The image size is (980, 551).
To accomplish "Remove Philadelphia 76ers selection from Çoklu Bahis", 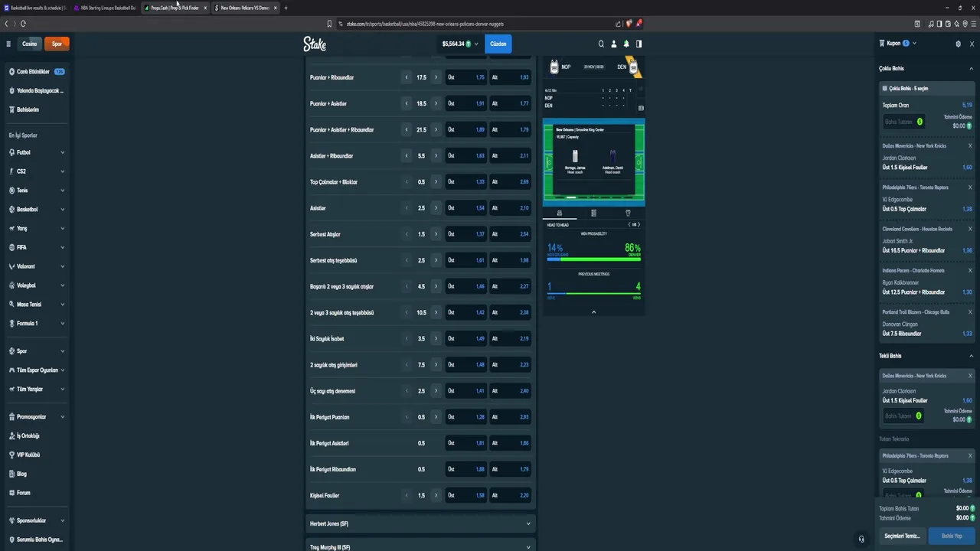I will 970,187.
